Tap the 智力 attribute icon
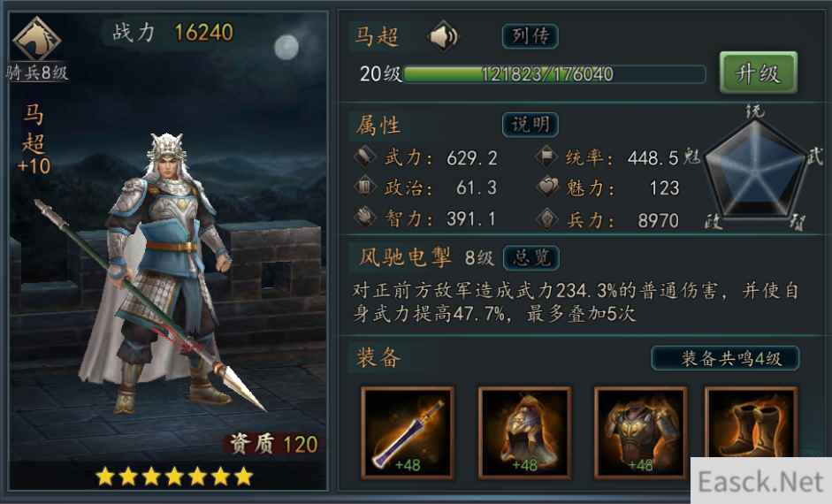This screenshot has height=504, width=832. tap(365, 218)
